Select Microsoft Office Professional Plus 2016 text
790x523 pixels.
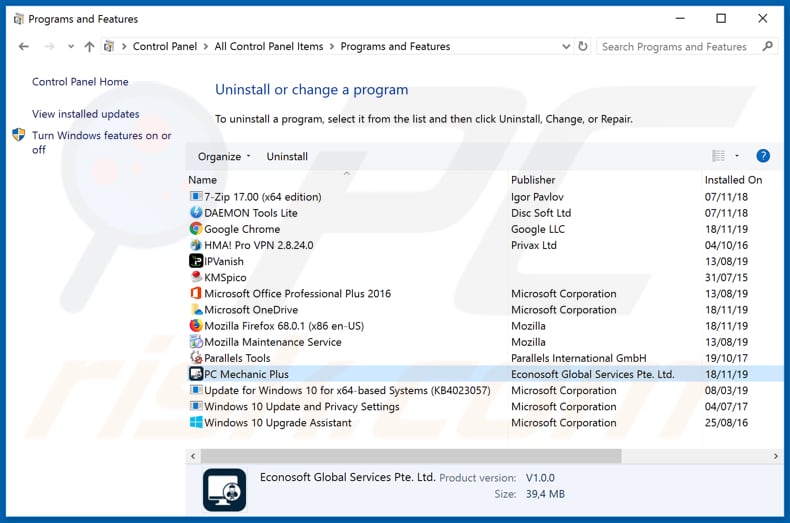coord(297,293)
